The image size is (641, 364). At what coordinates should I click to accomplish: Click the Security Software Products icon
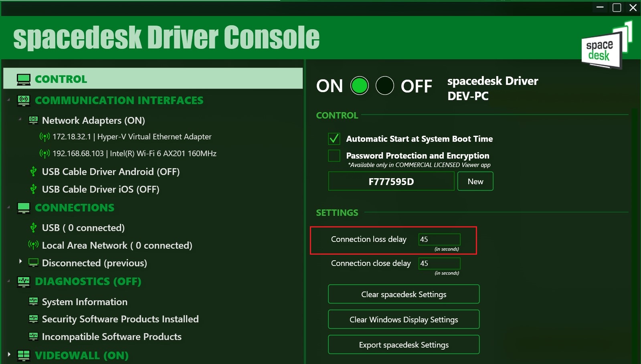pyautogui.click(x=34, y=319)
